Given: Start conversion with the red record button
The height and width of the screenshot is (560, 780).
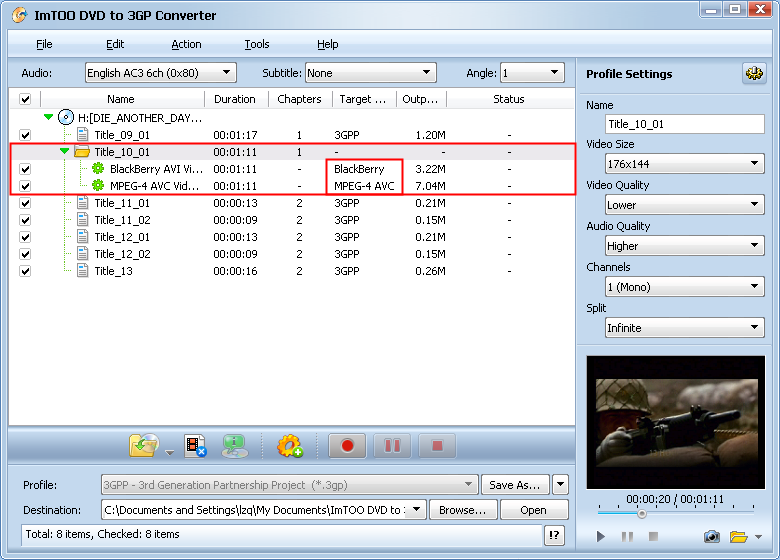Looking at the screenshot, I should tap(347, 446).
